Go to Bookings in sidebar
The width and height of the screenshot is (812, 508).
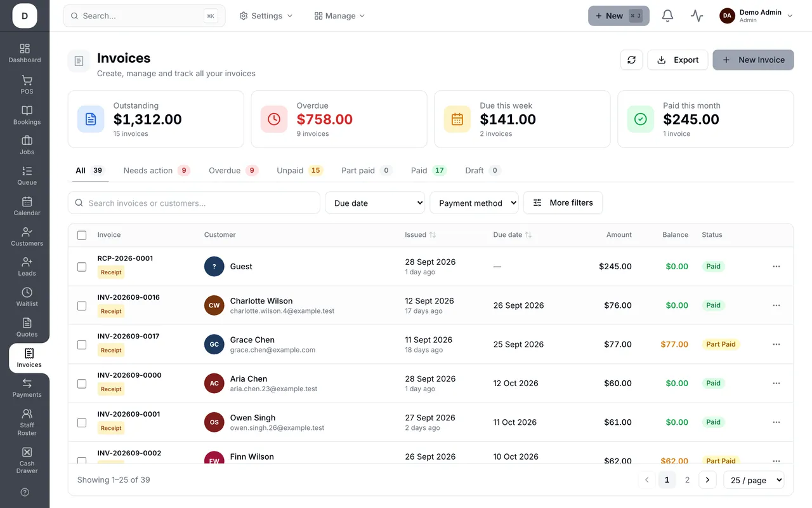(x=27, y=115)
